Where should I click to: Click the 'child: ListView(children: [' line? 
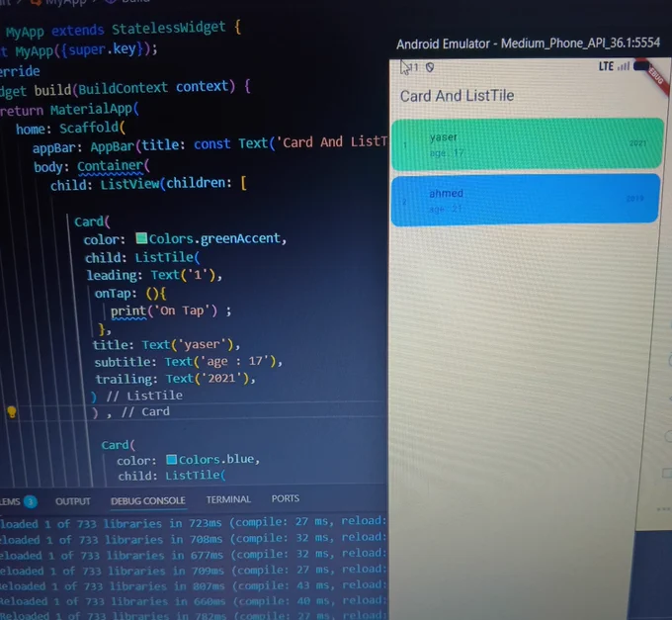[x=148, y=184]
